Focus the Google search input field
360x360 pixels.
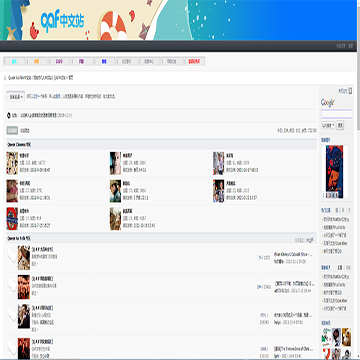coord(336,114)
